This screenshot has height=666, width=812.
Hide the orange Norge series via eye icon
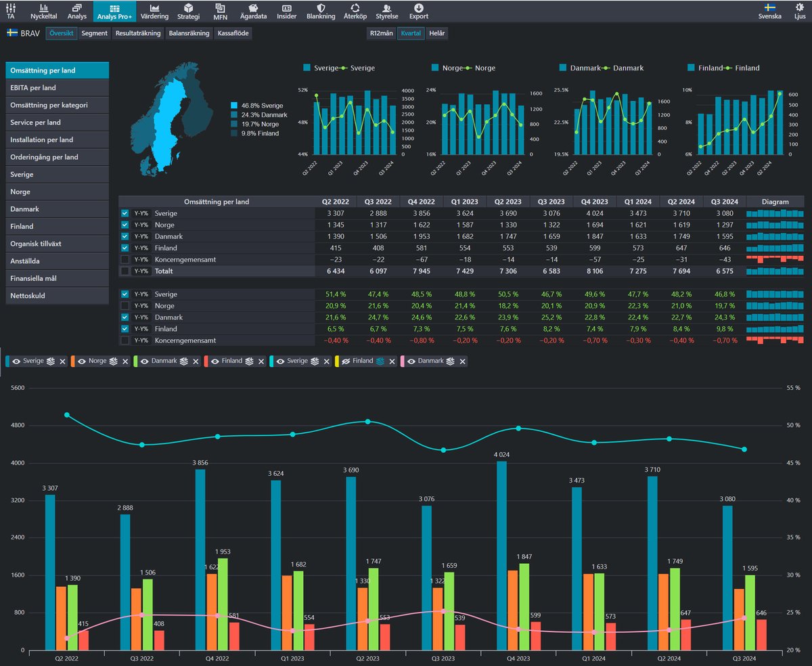click(x=82, y=361)
